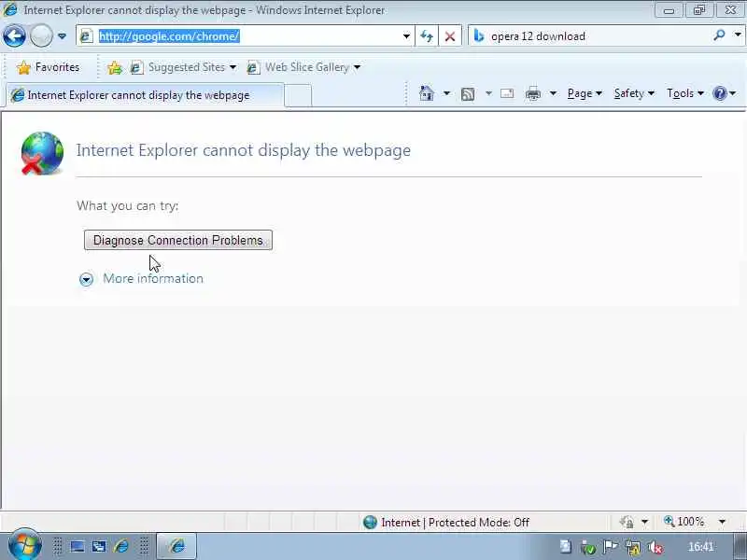This screenshot has height=560, width=747.
Task: Expand the status bar security dropdown arrow
Action: (644, 522)
